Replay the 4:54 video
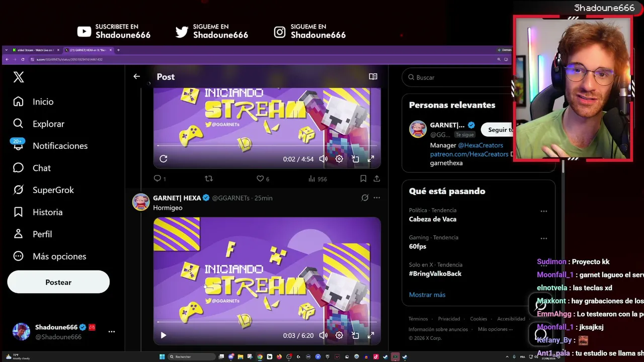644x362 pixels. [163, 159]
